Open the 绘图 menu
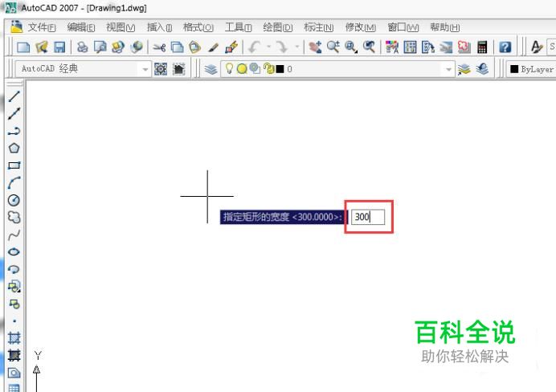 click(278, 27)
